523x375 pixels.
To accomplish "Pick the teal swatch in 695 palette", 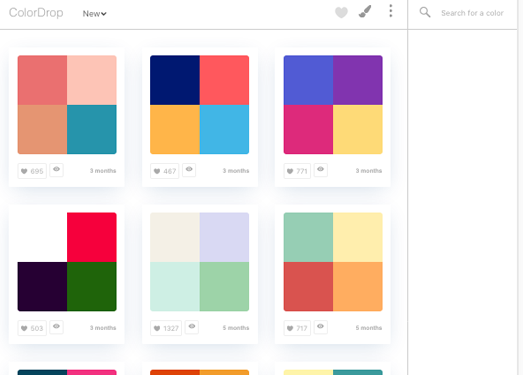I will pos(92,129).
